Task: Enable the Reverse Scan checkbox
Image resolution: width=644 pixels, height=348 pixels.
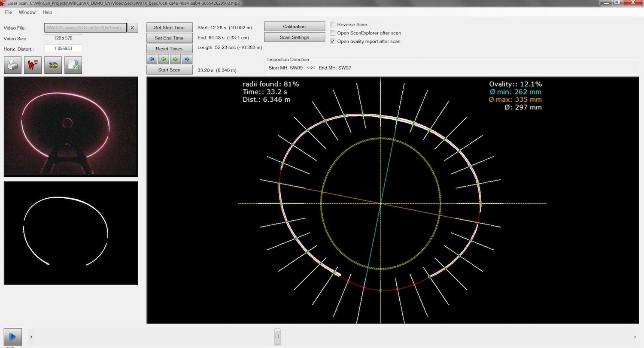Action: coord(333,25)
